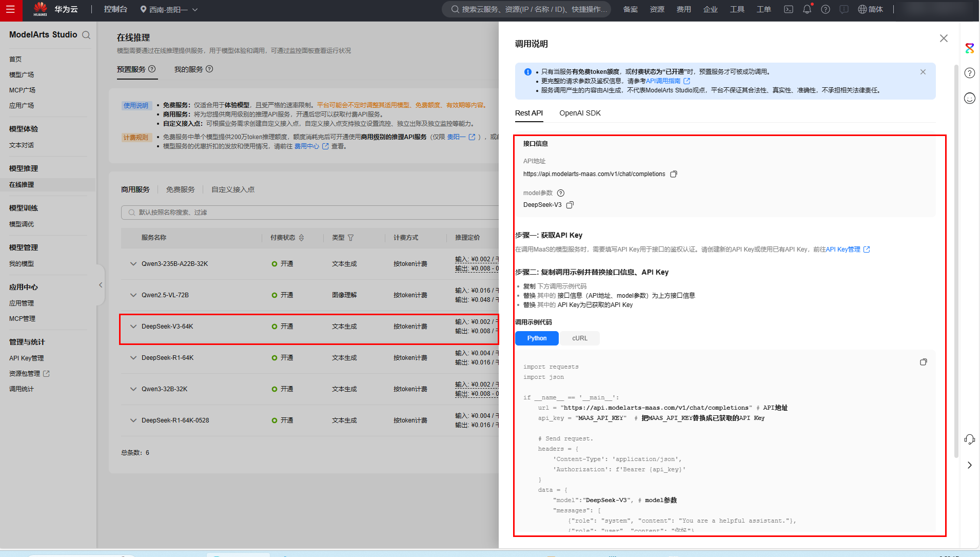Open API Key管理 in sidebar
This screenshot has width=980, height=557.
pyautogui.click(x=27, y=358)
